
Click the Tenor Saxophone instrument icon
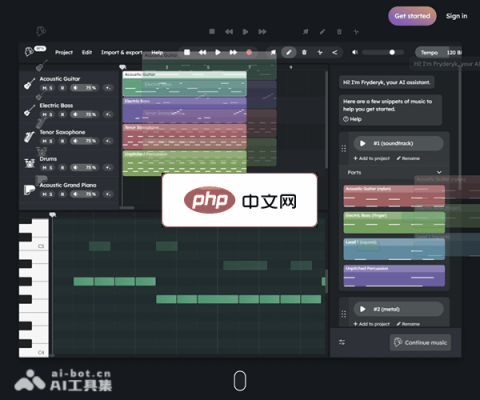(30, 137)
